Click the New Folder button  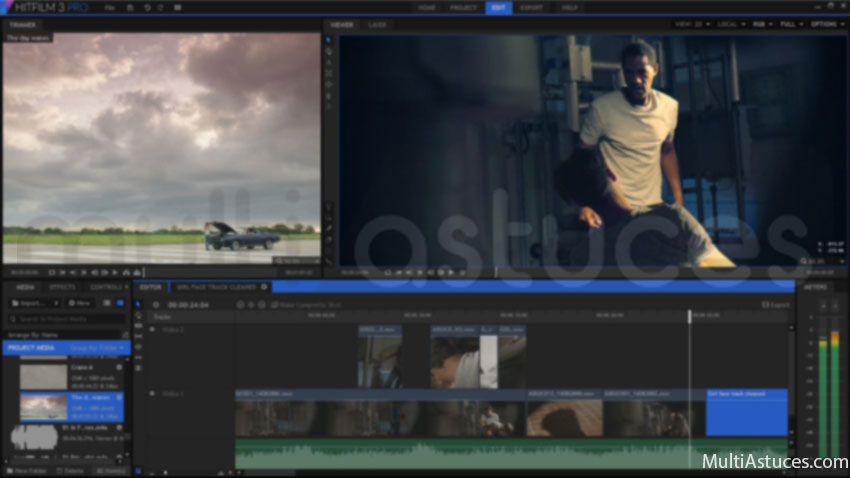27,470
